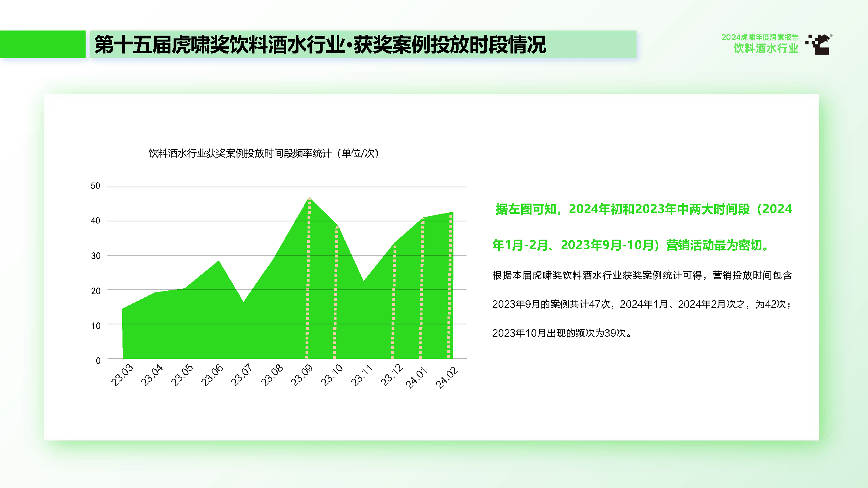868x488 pixels.
Task: Click the x-axis label '23.06'
Action: click(212, 375)
